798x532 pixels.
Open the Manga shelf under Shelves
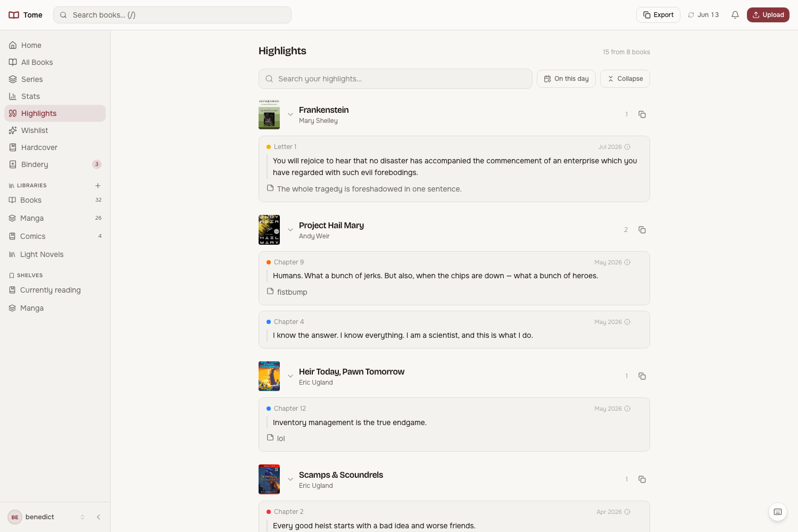tap(55, 308)
